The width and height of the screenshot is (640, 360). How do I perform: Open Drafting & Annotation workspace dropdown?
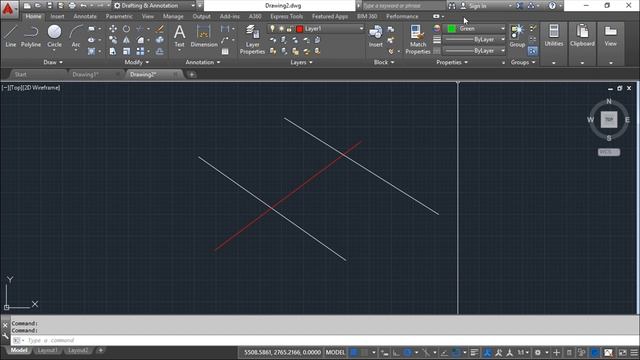(154, 6)
